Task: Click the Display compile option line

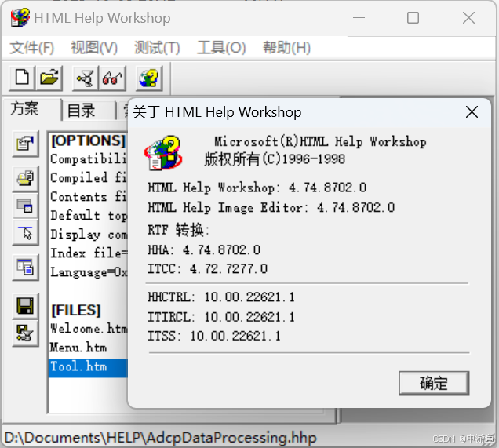Action: tap(89, 235)
